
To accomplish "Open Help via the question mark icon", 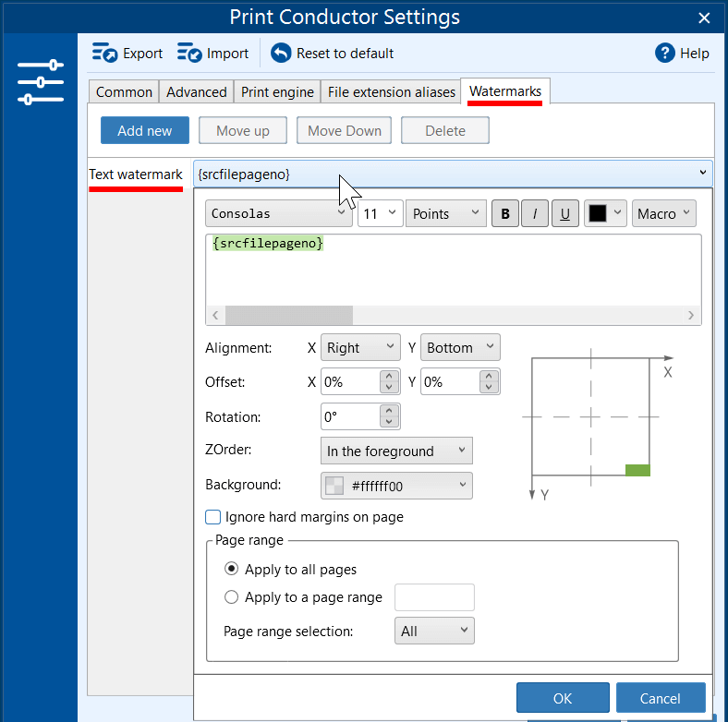I will 665,53.
